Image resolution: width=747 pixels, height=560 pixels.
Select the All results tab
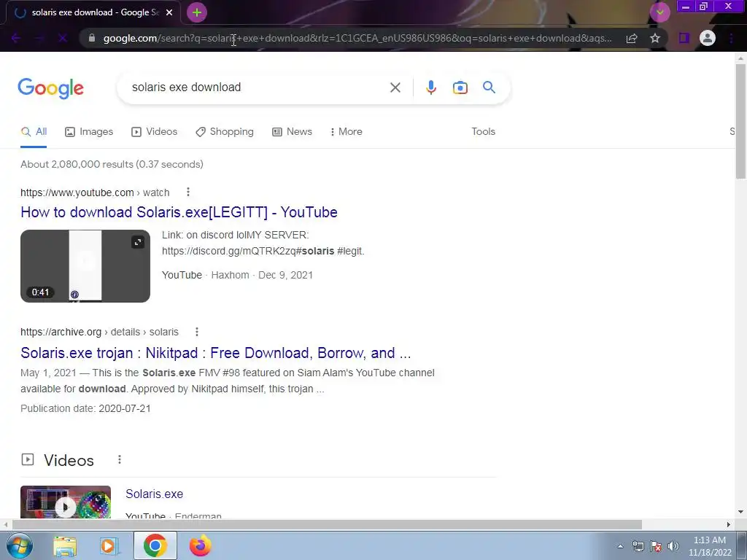point(34,132)
